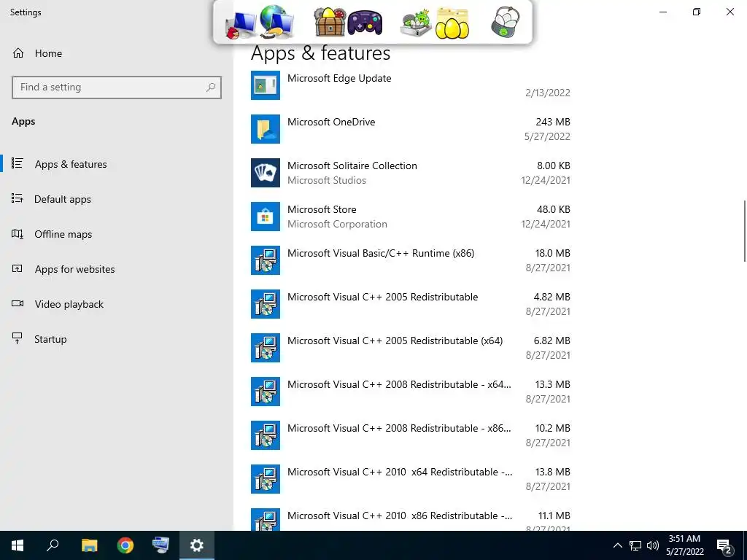This screenshot has width=747, height=560.
Task: Open the computer app icon on taskbar
Action: click(x=160, y=545)
